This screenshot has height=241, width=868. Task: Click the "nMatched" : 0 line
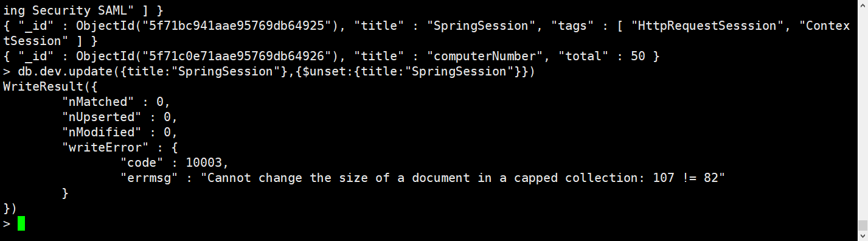(116, 102)
